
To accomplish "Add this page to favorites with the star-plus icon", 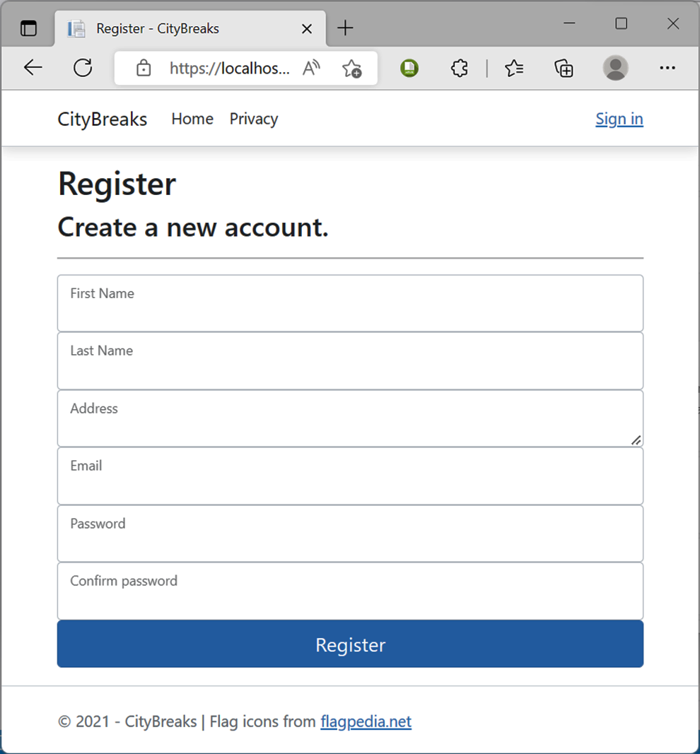I will [x=351, y=69].
